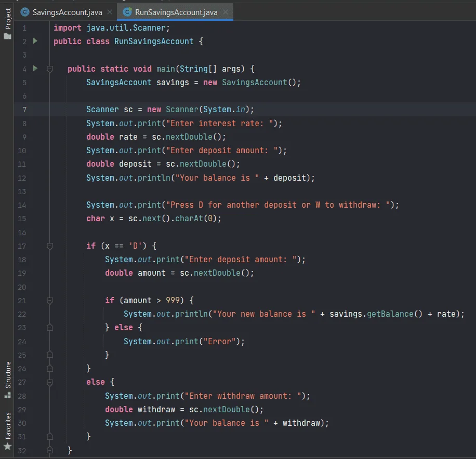The image size is (476, 459).
Task: Click the 'D' char literal on line 17
Action: point(135,246)
